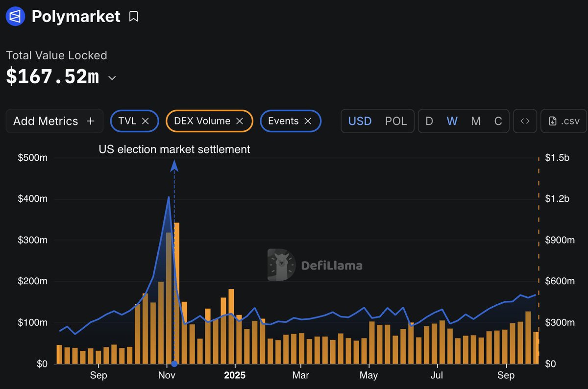Viewport: 588px width, 389px height.
Task: Download chart data as .csv
Action: pos(563,121)
